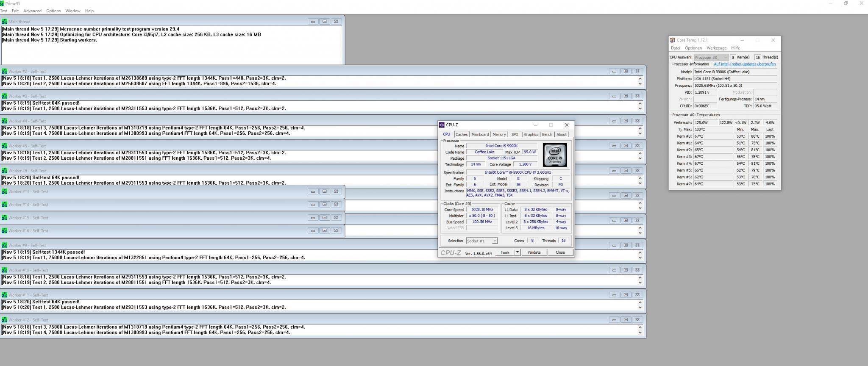Switch to Memory tab in CPU-Z
The width and height of the screenshot is (868, 366).
(499, 134)
